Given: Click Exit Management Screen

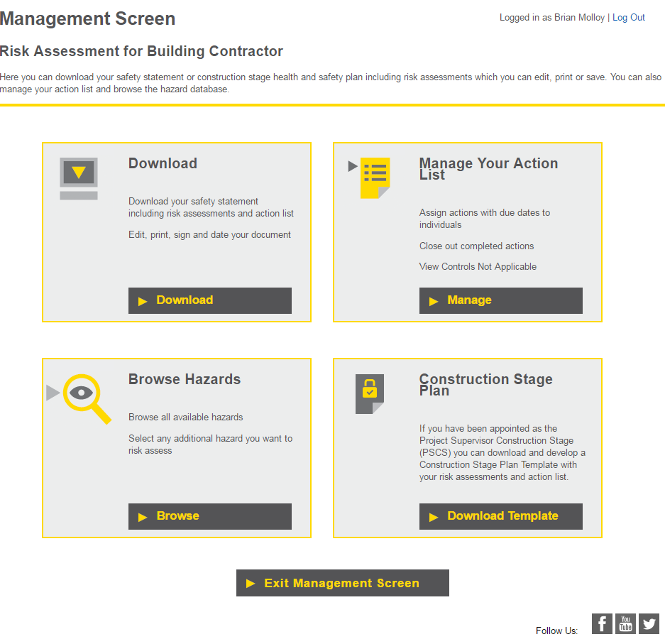Looking at the screenshot, I should pyautogui.click(x=342, y=582).
